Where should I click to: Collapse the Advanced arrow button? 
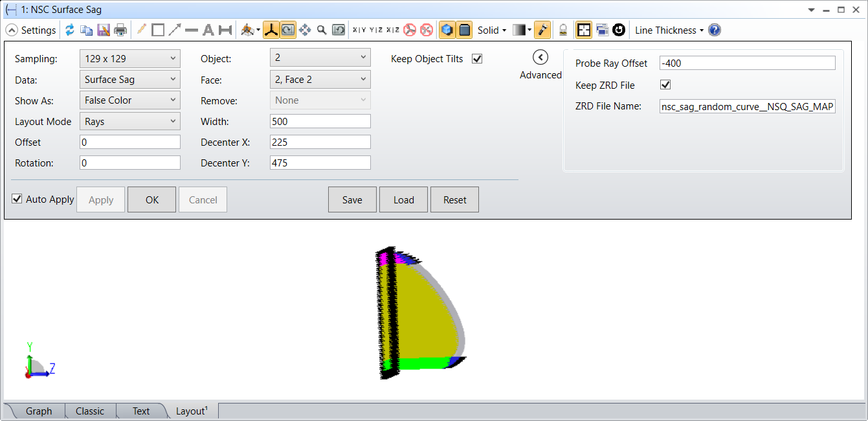540,57
